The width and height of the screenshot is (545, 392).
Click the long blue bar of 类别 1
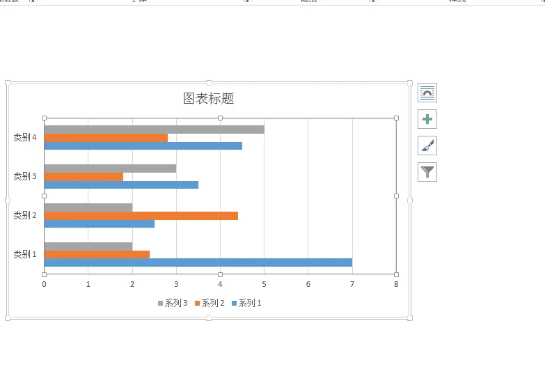pyautogui.click(x=198, y=262)
